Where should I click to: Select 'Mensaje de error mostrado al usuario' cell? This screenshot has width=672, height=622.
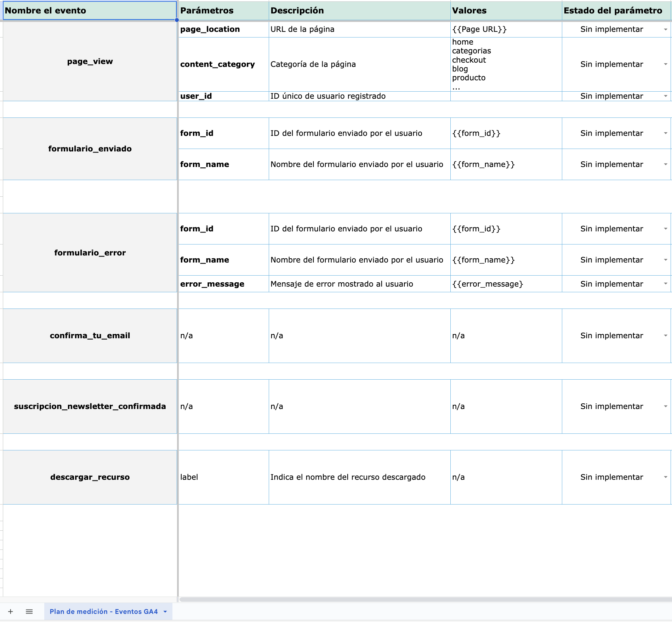pos(360,284)
